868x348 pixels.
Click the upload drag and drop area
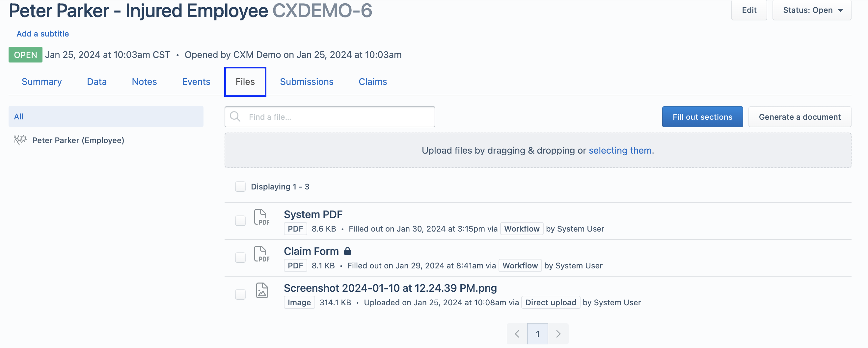pyautogui.click(x=538, y=150)
